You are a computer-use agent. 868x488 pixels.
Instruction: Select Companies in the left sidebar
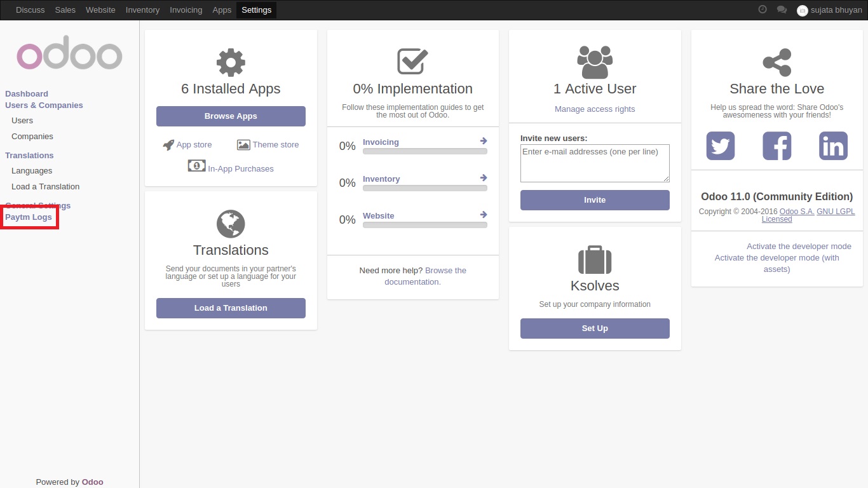(x=32, y=137)
